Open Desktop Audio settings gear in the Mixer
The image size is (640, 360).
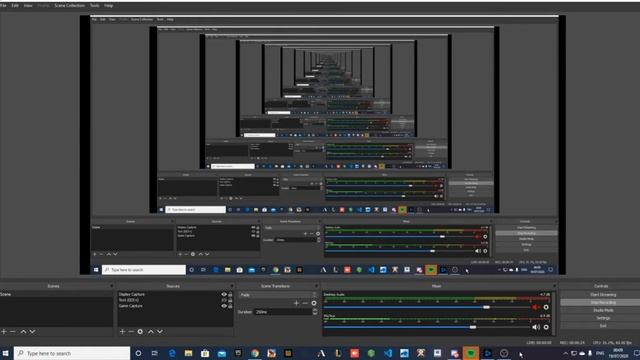pos(546,307)
